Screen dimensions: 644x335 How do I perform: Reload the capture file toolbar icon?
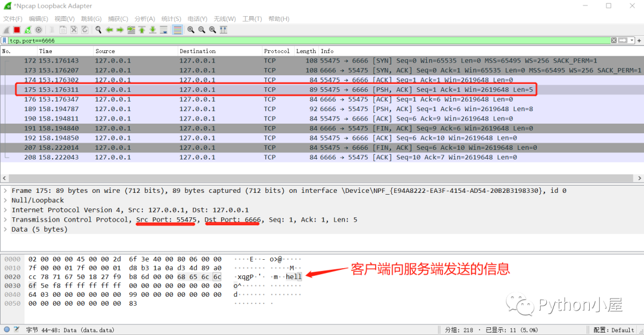pyautogui.click(x=85, y=30)
